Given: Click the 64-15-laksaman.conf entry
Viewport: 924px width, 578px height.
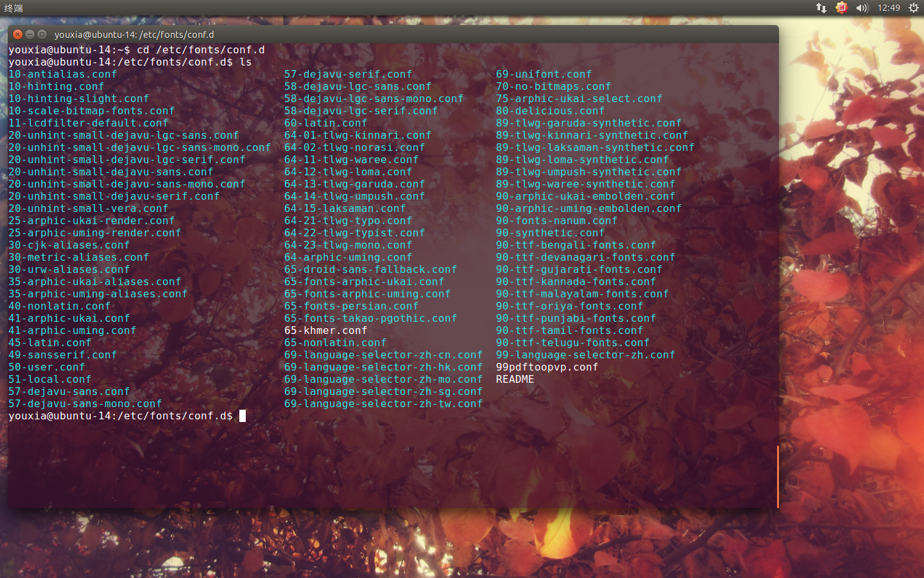Looking at the screenshot, I should [345, 209].
